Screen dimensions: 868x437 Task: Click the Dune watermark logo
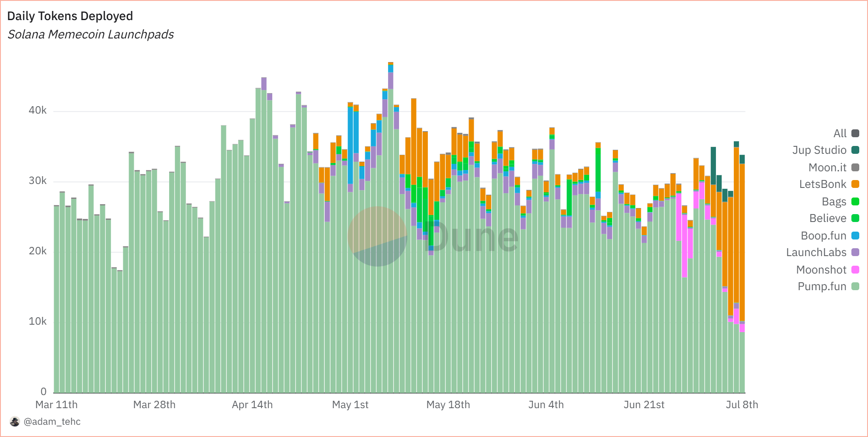click(377, 236)
